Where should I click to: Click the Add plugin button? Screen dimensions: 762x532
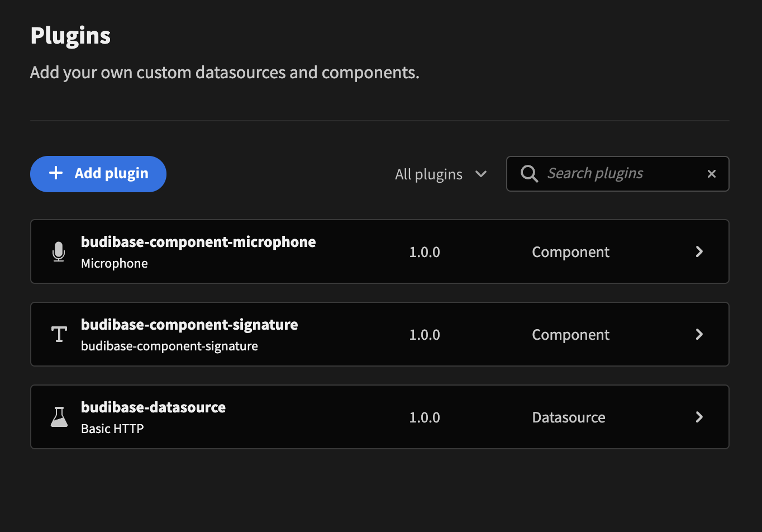[x=98, y=174]
